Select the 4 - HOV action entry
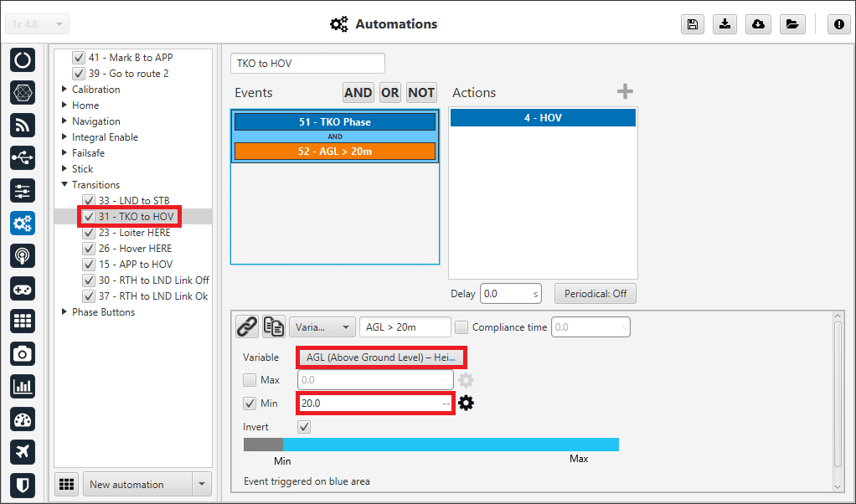This screenshot has width=856, height=504. 543,118
